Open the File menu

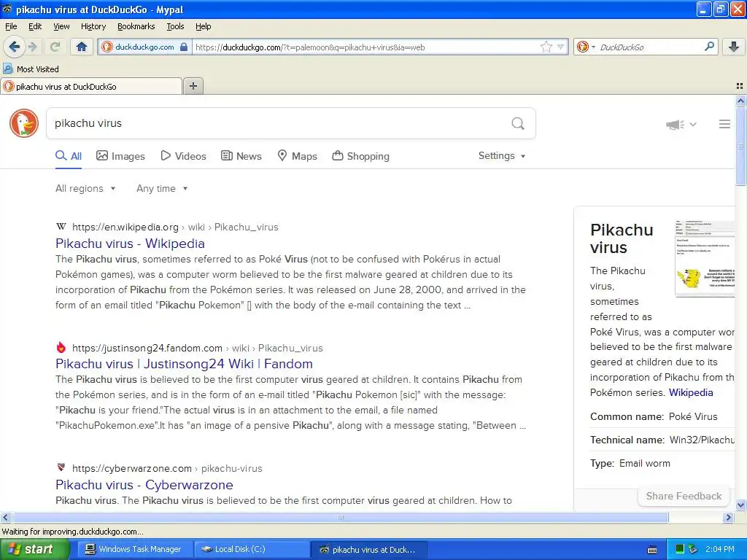11,26
